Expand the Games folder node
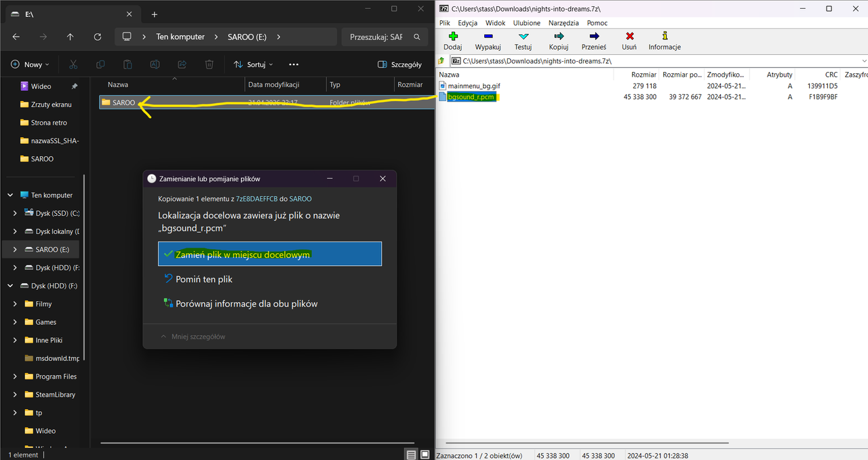This screenshot has height=460, width=868. tap(15, 322)
